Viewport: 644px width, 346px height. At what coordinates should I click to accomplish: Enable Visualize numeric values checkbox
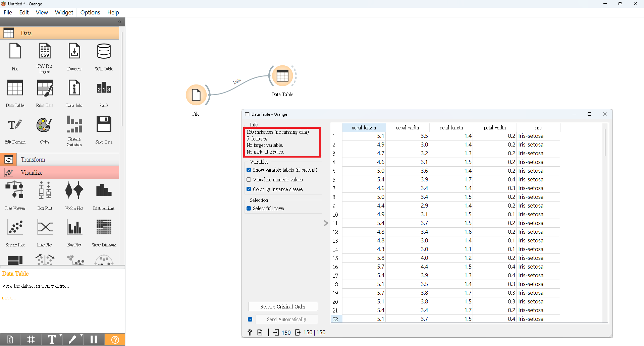(249, 180)
